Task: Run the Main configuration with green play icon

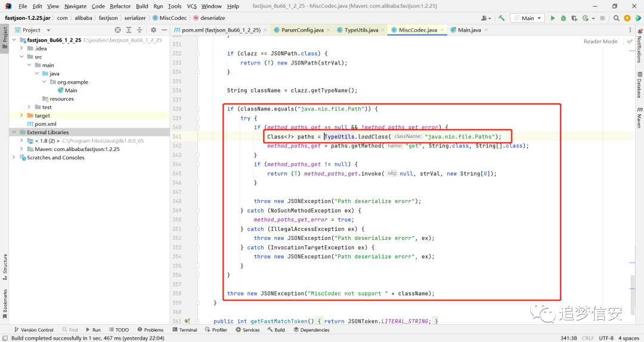Action: coord(553,18)
